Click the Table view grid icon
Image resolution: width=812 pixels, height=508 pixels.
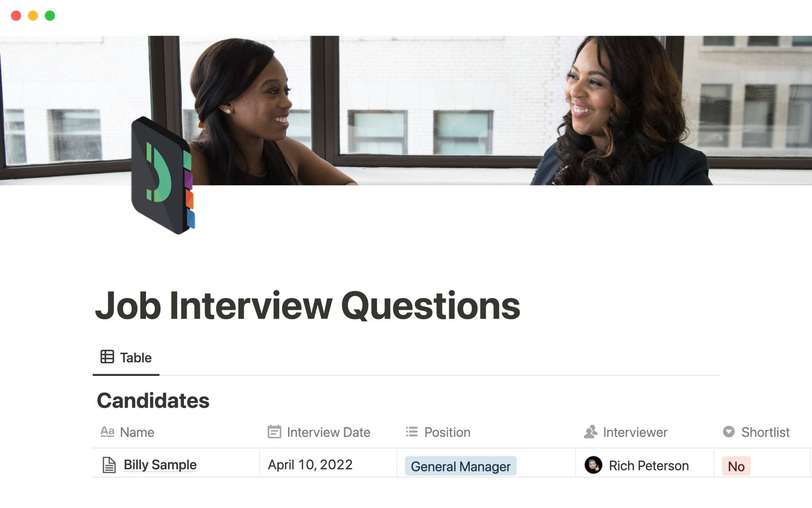click(107, 357)
